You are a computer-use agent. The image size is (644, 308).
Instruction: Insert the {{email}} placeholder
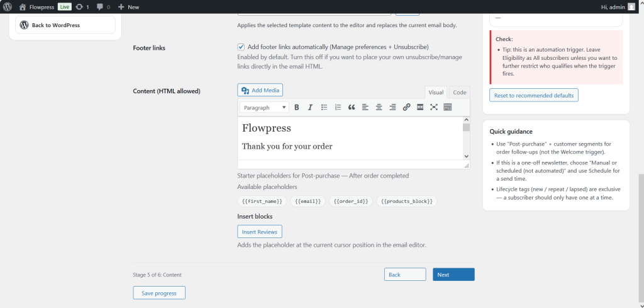pyautogui.click(x=308, y=201)
